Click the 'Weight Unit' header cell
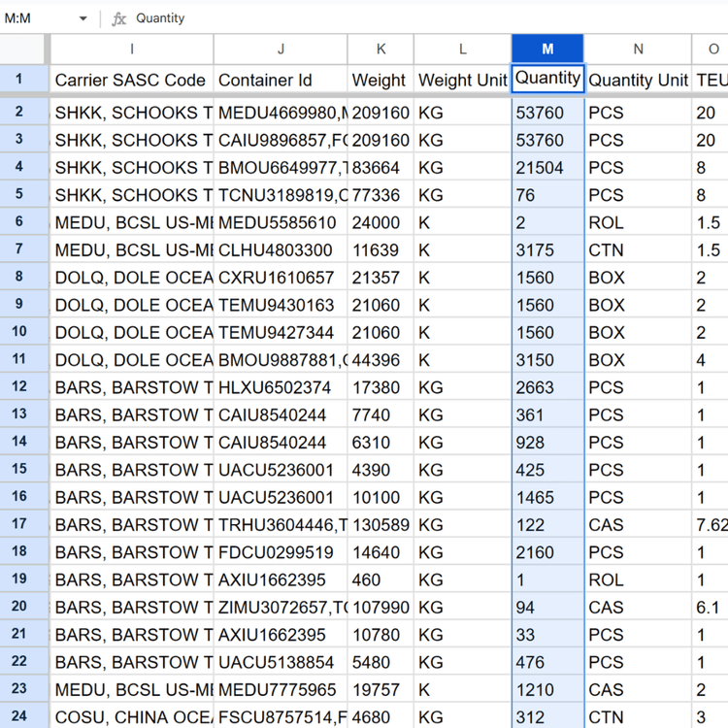728x728 pixels. [462, 80]
